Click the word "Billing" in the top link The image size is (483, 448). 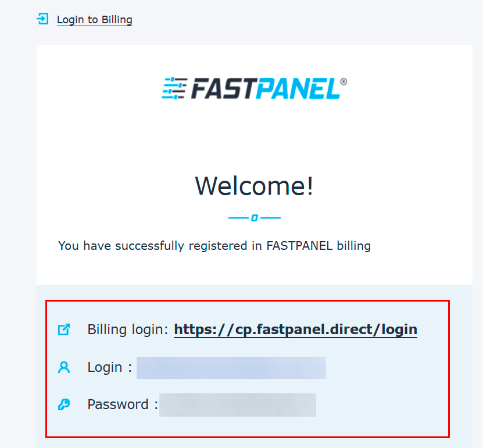pyautogui.click(x=117, y=20)
